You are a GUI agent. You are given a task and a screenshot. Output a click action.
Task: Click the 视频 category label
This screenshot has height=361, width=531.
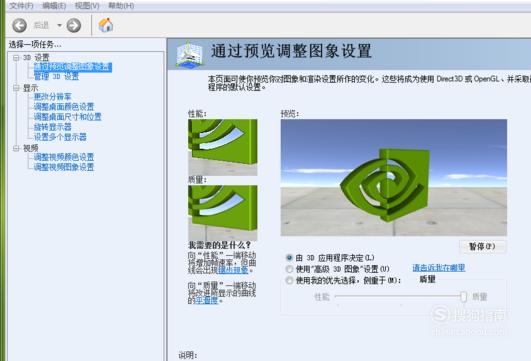click(30, 148)
